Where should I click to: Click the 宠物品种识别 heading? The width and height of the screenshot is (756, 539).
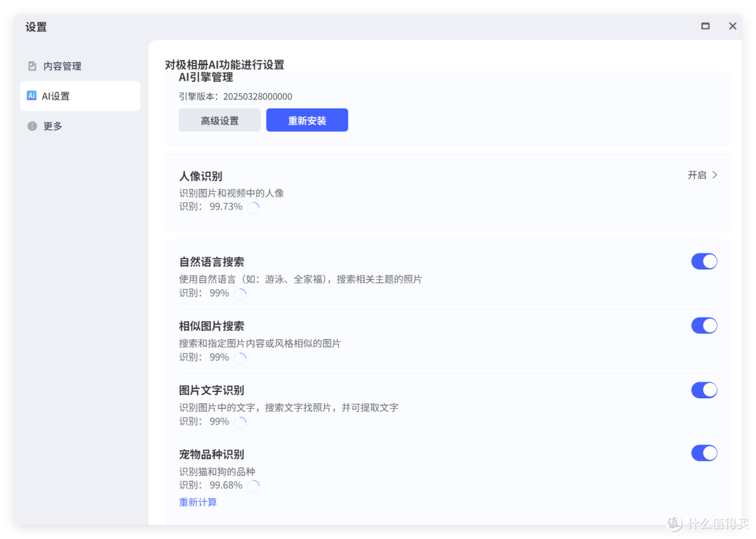click(x=211, y=454)
